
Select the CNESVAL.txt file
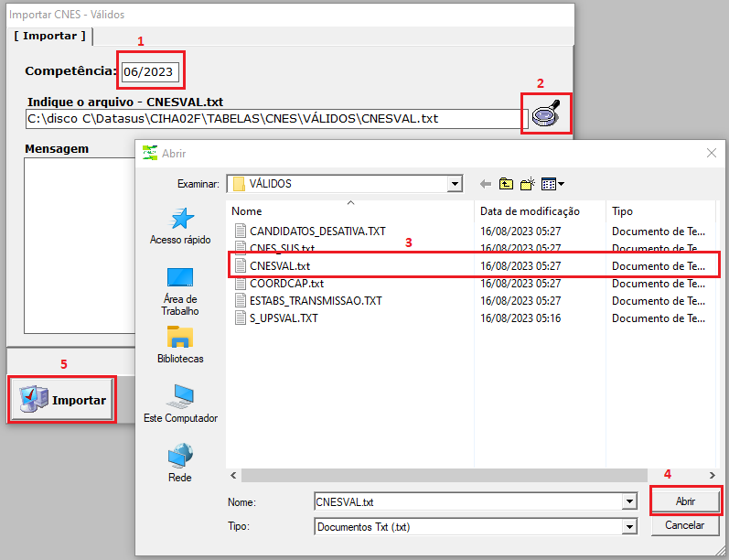coord(280,266)
